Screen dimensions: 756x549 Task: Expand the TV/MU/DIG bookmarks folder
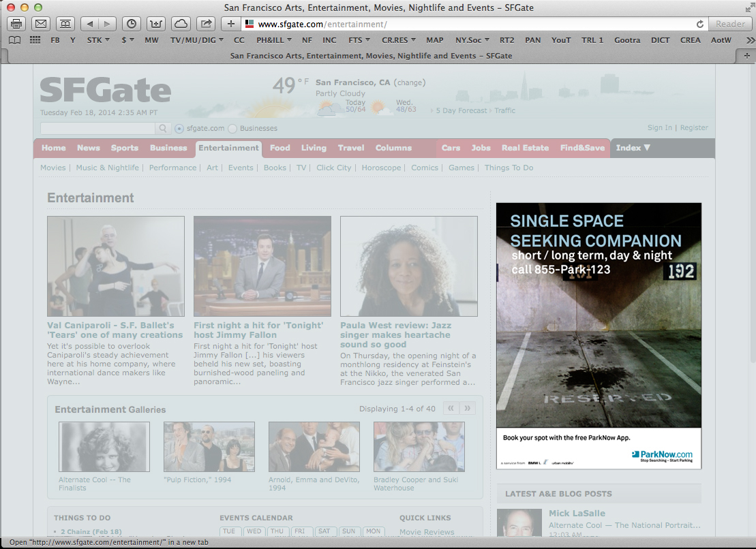click(197, 40)
